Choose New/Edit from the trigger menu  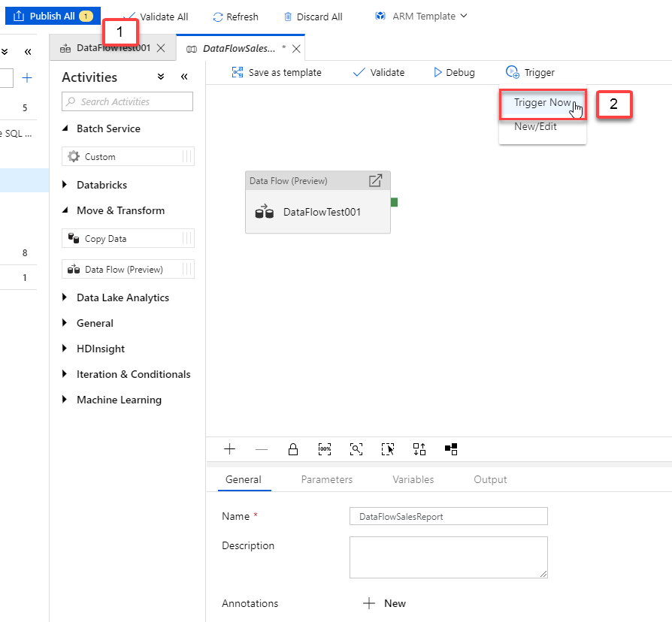click(x=535, y=127)
